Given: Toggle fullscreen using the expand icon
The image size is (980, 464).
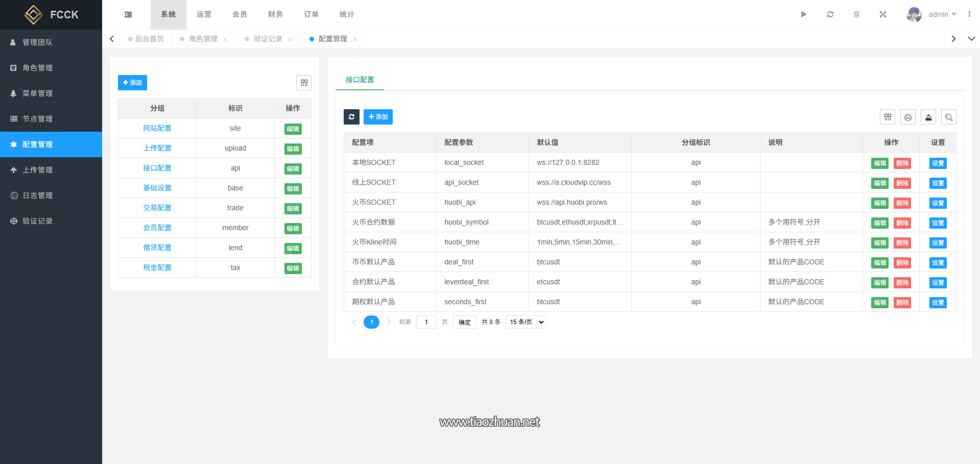Looking at the screenshot, I should [883, 15].
